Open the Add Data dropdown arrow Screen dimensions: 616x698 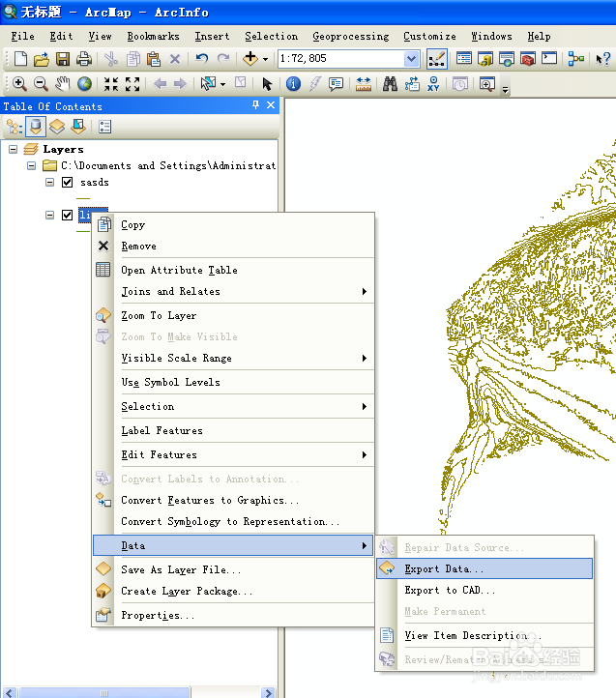tap(266, 59)
